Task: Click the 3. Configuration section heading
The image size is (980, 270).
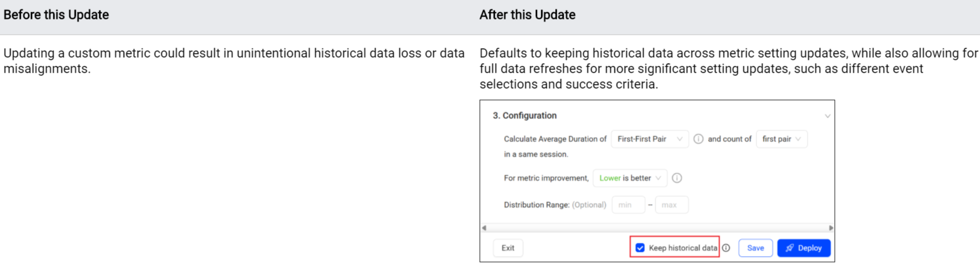Action: [524, 115]
